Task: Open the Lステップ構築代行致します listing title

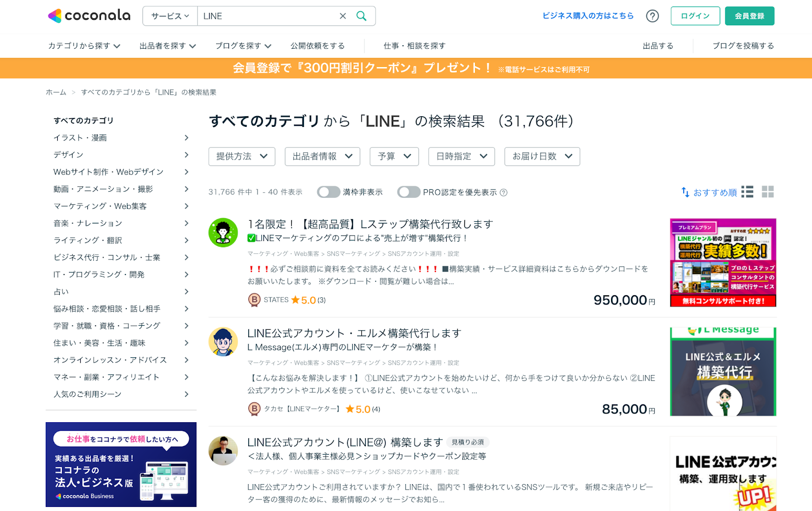Action: pos(370,224)
